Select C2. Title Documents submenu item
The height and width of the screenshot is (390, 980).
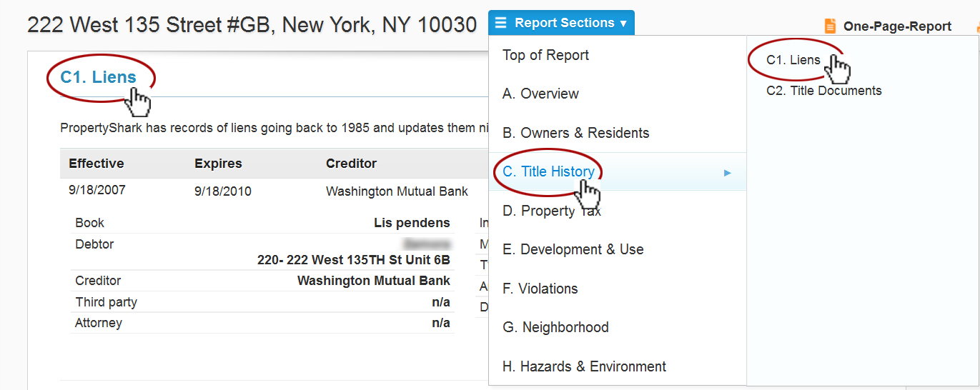[x=823, y=91]
